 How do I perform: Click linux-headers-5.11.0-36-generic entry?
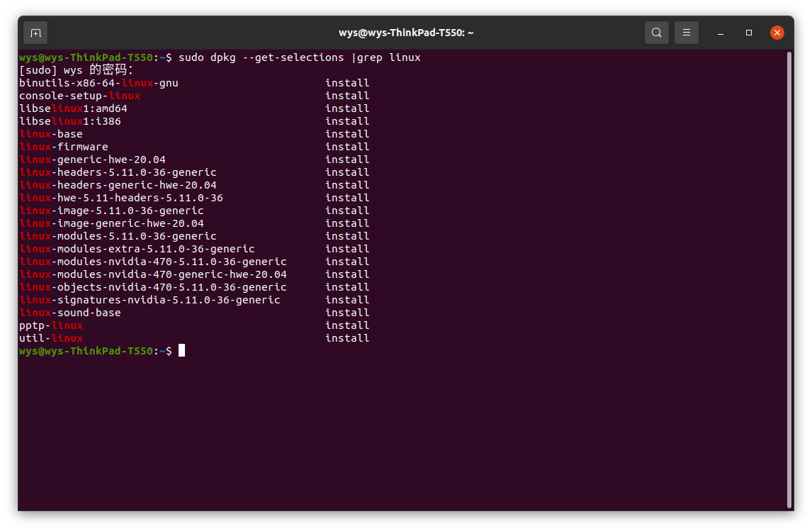click(118, 172)
